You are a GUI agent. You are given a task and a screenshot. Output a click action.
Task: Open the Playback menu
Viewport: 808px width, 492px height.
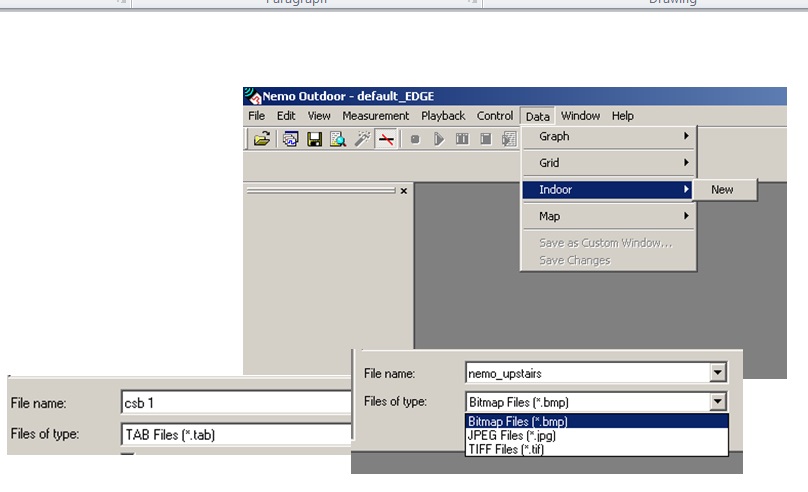tap(443, 116)
